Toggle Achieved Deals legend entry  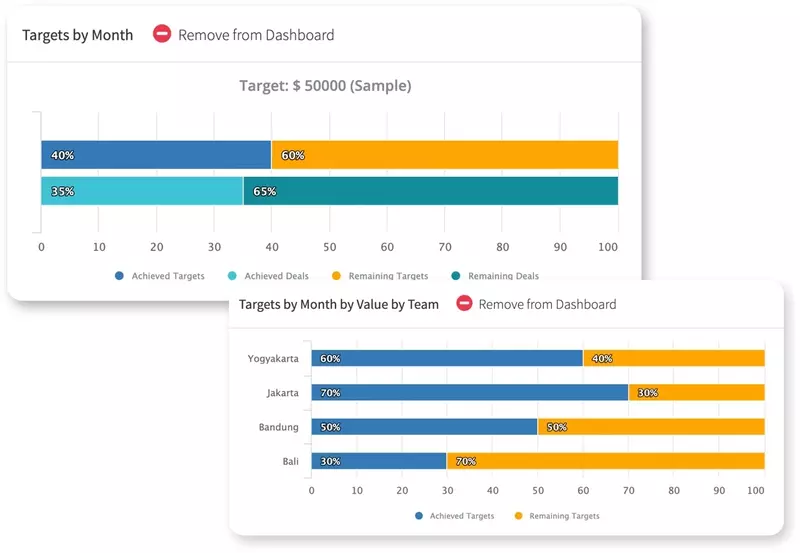pyautogui.click(x=268, y=275)
